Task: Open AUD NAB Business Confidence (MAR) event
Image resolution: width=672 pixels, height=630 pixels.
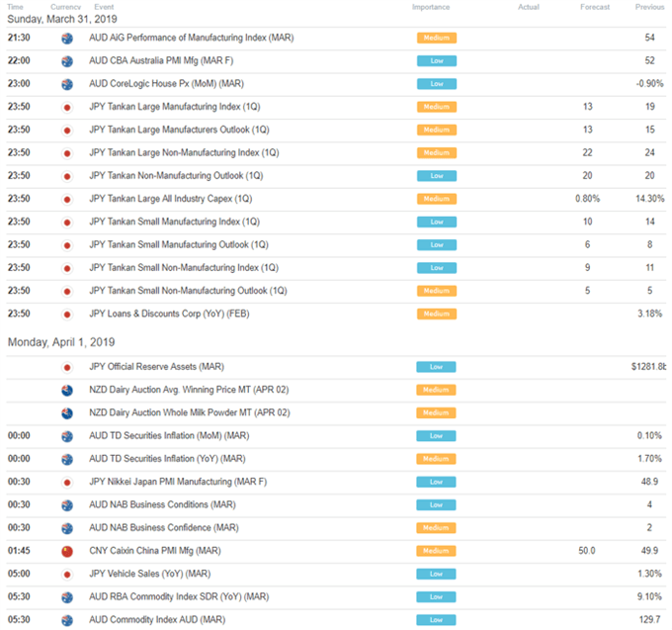Action: click(x=164, y=527)
